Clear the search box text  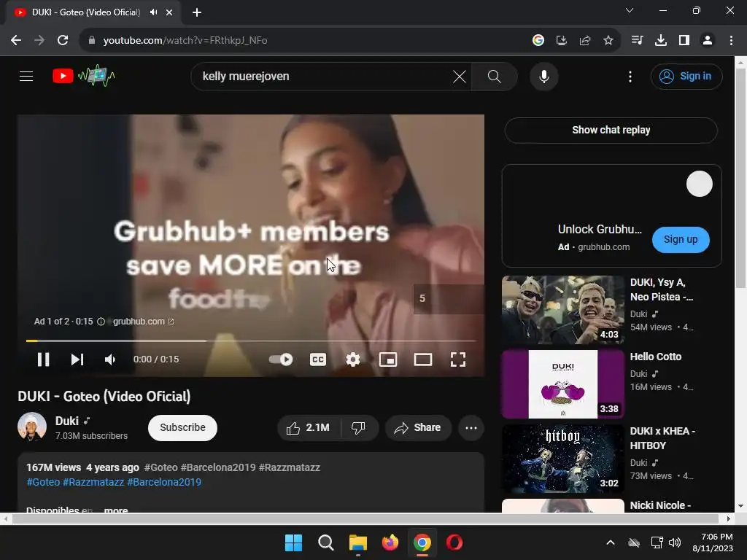(x=460, y=76)
